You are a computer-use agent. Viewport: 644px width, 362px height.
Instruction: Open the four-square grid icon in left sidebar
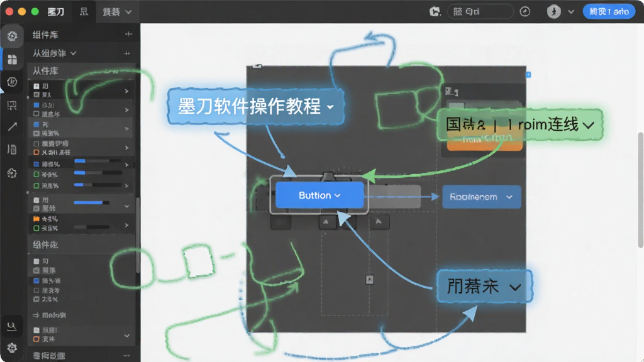tap(13, 60)
